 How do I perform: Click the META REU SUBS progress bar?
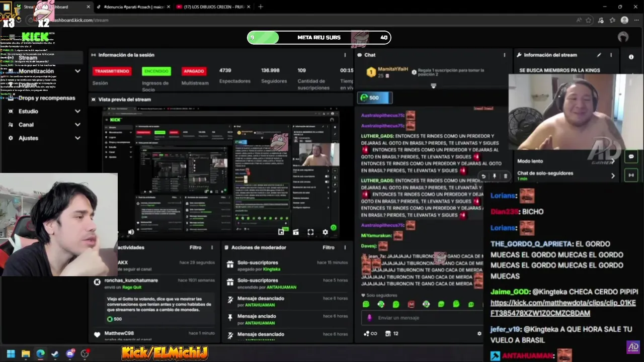click(319, 37)
